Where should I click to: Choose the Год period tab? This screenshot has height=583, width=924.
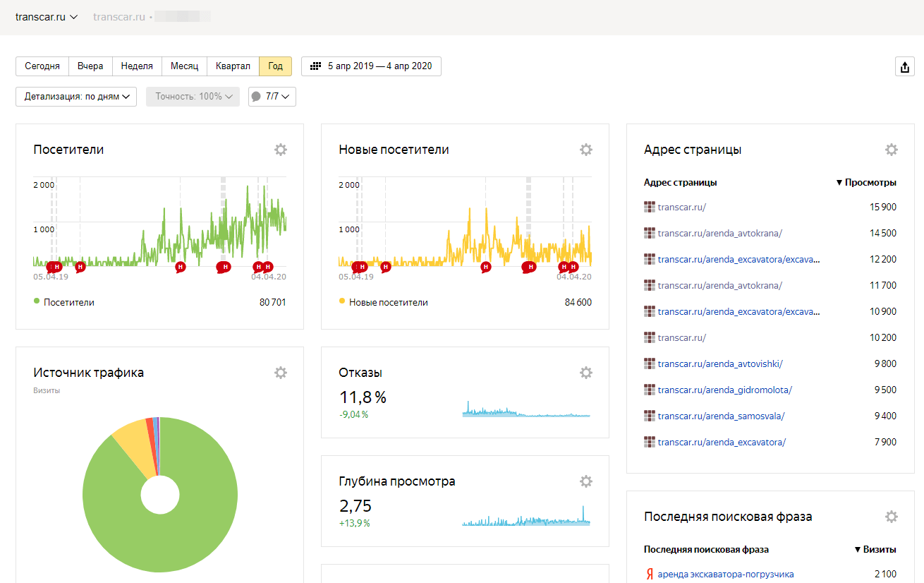(276, 66)
